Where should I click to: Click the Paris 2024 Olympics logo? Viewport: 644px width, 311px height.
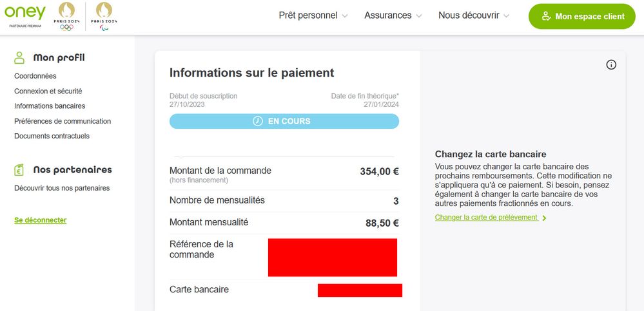point(66,16)
